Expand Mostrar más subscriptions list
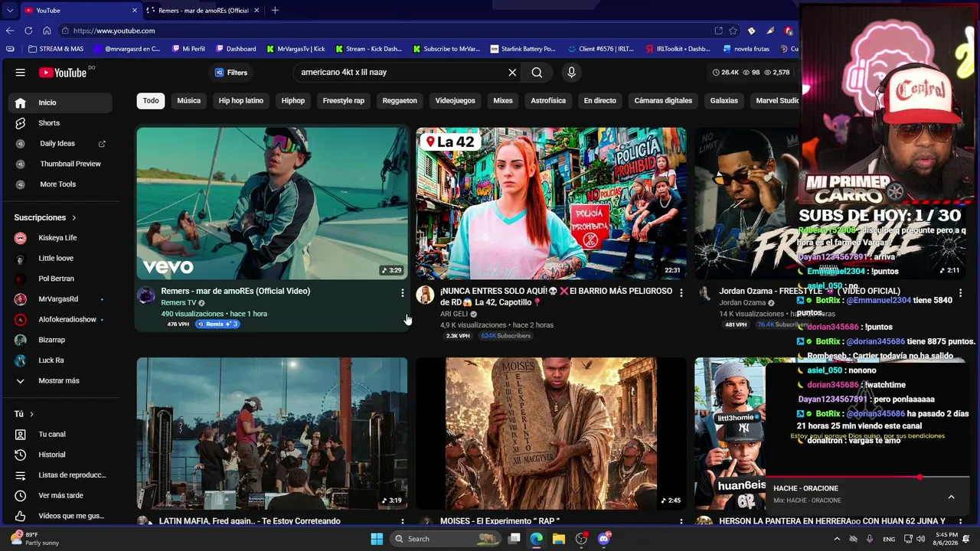Screen dimensions: 980x551 (60, 381)
